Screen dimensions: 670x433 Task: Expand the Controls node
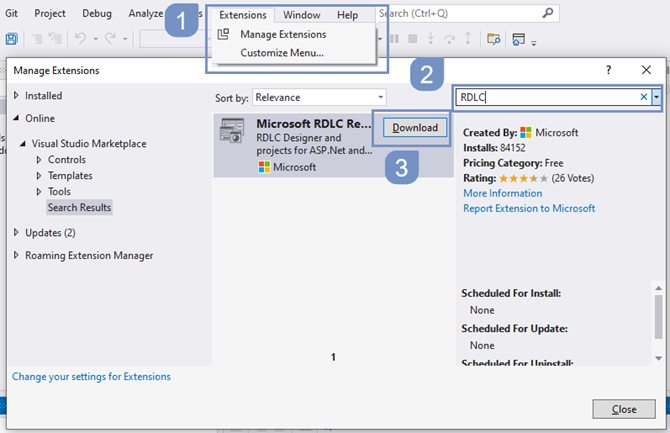[x=39, y=159]
